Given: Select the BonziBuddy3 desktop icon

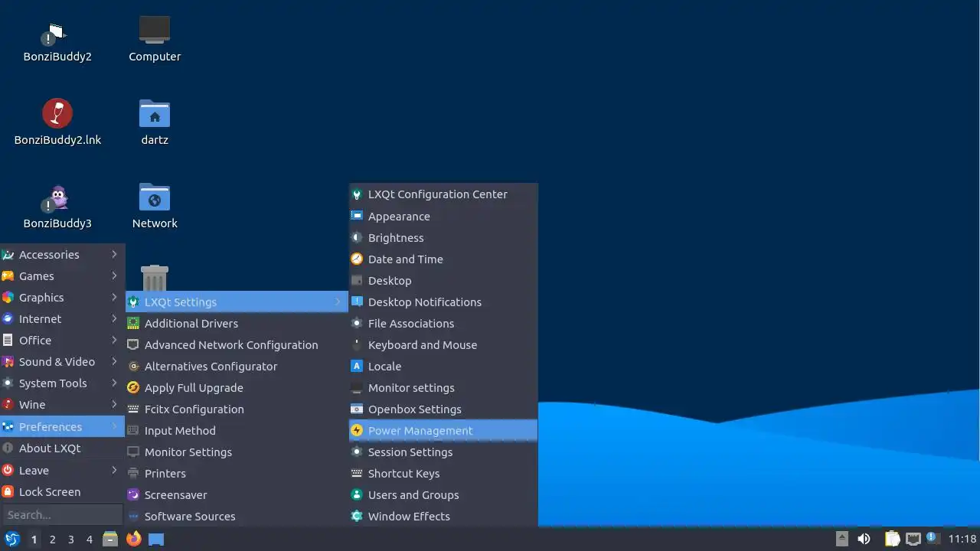Looking at the screenshot, I should tap(57, 197).
